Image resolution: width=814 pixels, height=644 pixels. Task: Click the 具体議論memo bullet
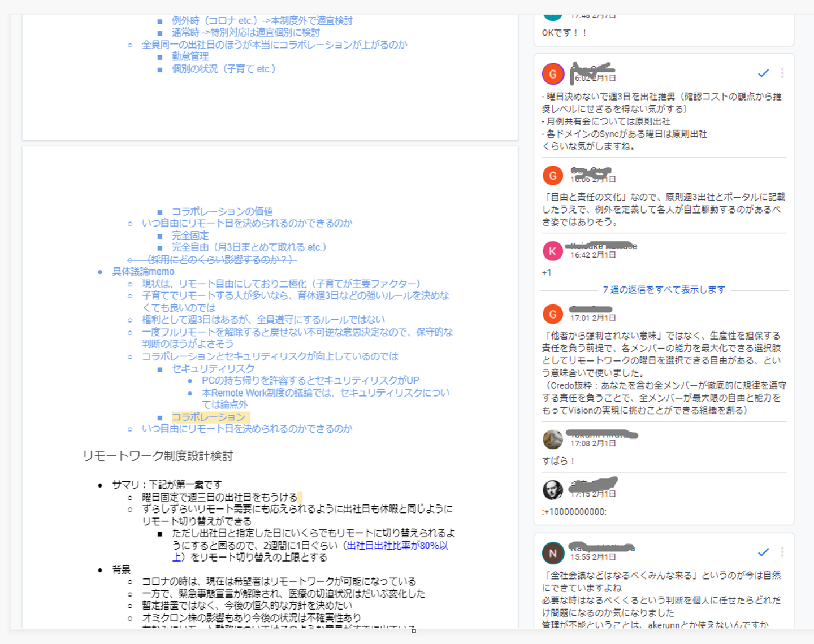[x=143, y=272]
